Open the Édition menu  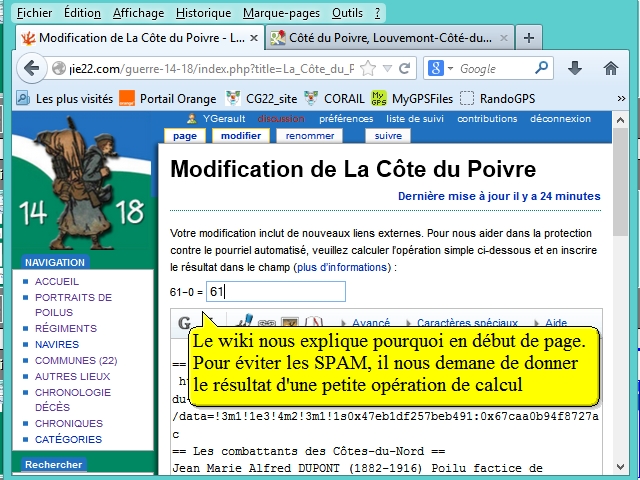pyautogui.click(x=82, y=13)
